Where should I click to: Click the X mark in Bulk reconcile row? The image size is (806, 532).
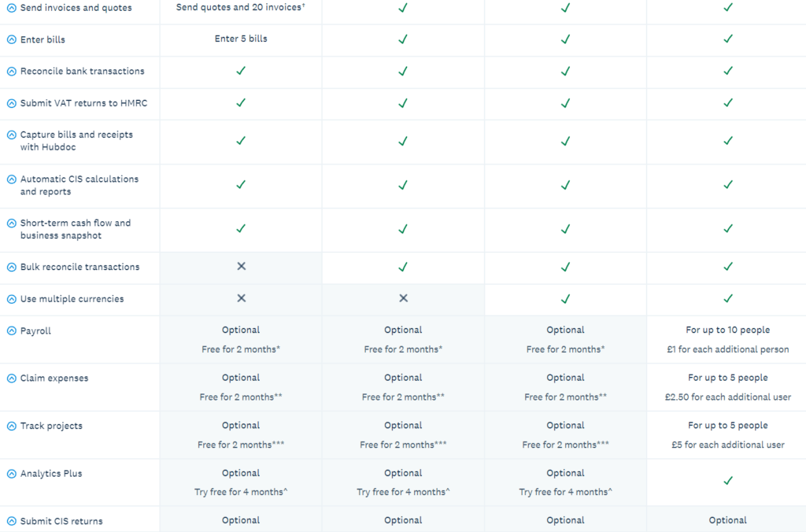coord(241,266)
